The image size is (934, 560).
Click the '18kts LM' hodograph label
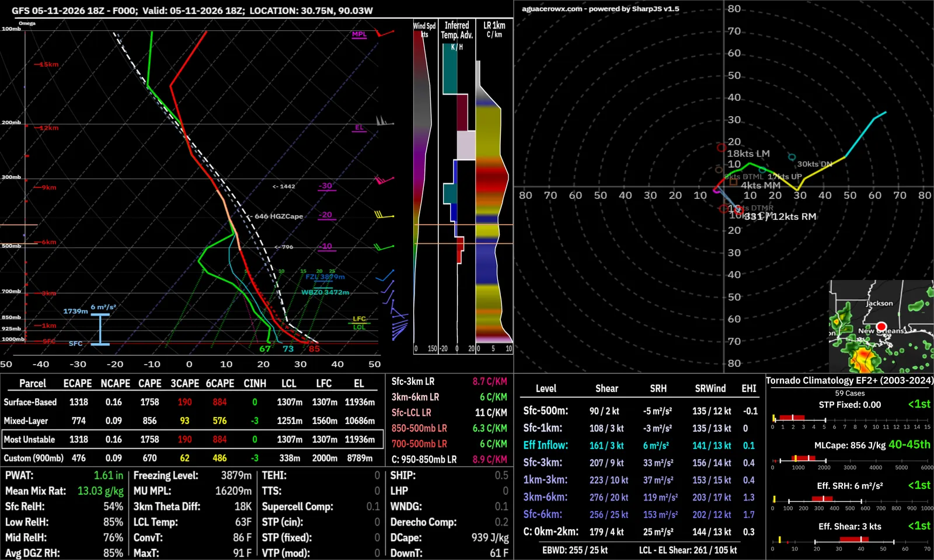tap(748, 153)
